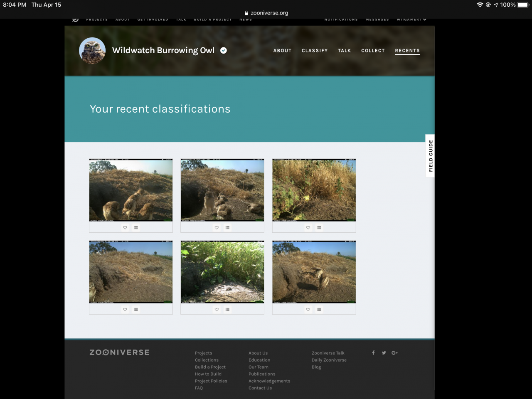Screen dimensions: 532x399
Task: Add dry yellow grass image to collection
Action: point(319,227)
